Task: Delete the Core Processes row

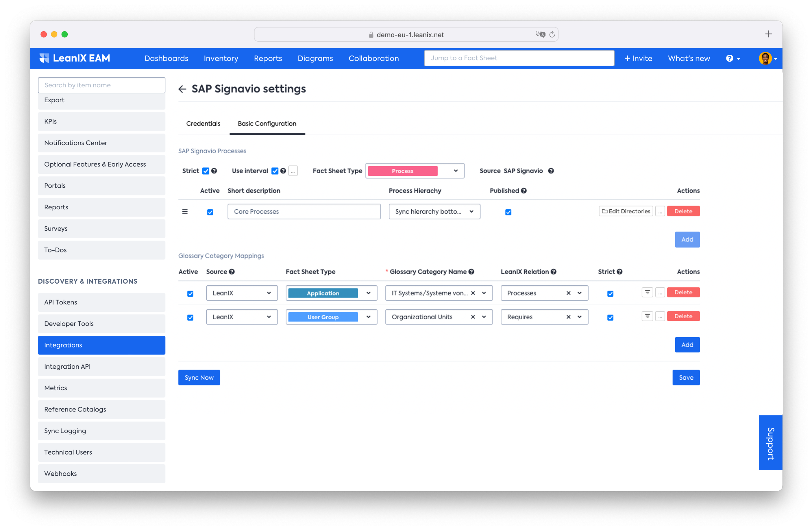Action: [x=683, y=211]
